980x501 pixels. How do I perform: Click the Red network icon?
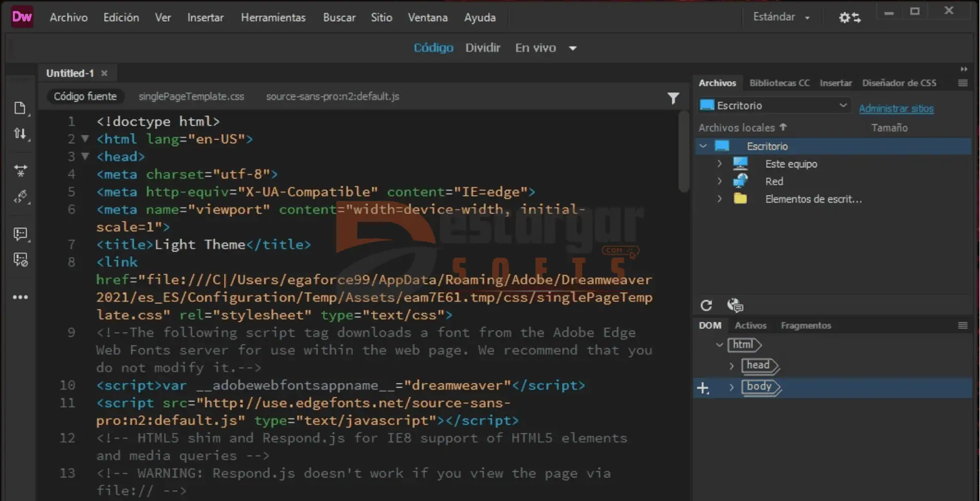740,181
